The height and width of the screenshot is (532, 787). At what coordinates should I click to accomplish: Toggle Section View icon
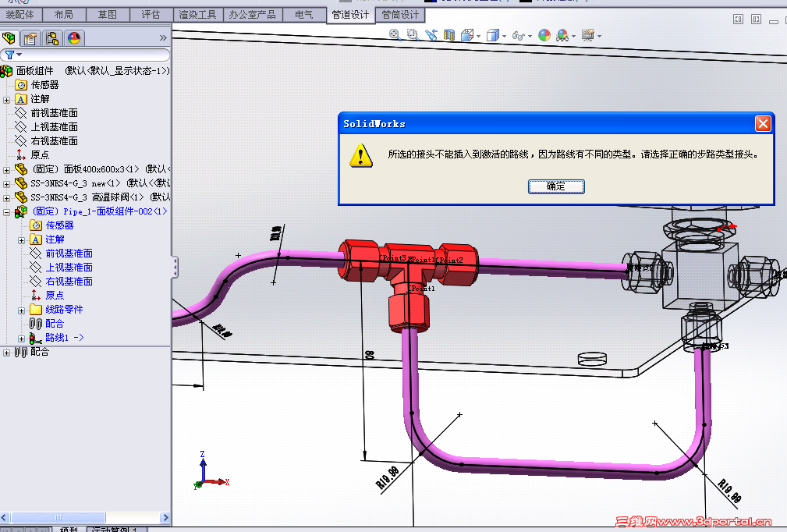click(449, 34)
